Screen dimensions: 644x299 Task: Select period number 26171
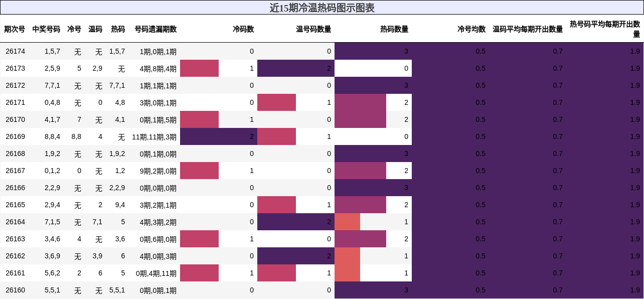pyautogui.click(x=15, y=102)
